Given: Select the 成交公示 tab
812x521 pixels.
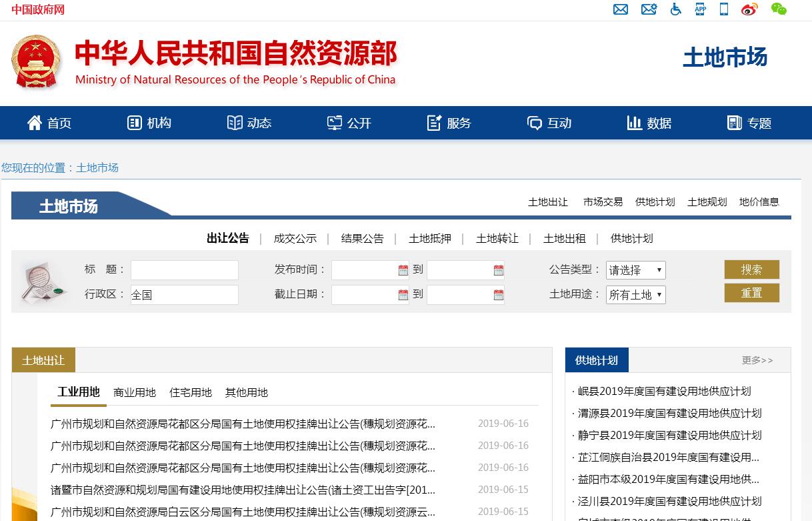Looking at the screenshot, I should pos(295,239).
